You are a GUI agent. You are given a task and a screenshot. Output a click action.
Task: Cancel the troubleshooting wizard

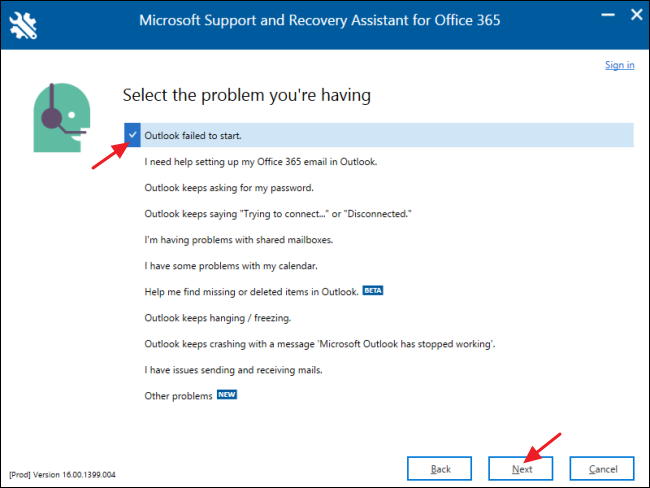pos(602,468)
